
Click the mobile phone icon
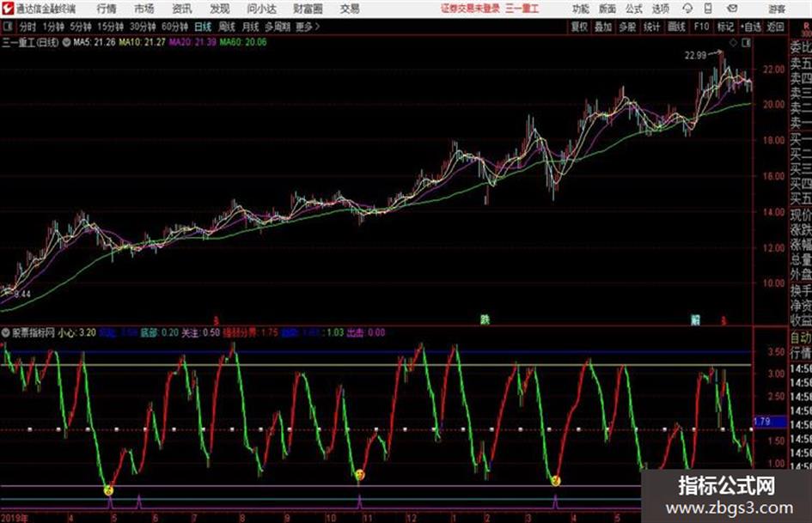click(708, 9)
